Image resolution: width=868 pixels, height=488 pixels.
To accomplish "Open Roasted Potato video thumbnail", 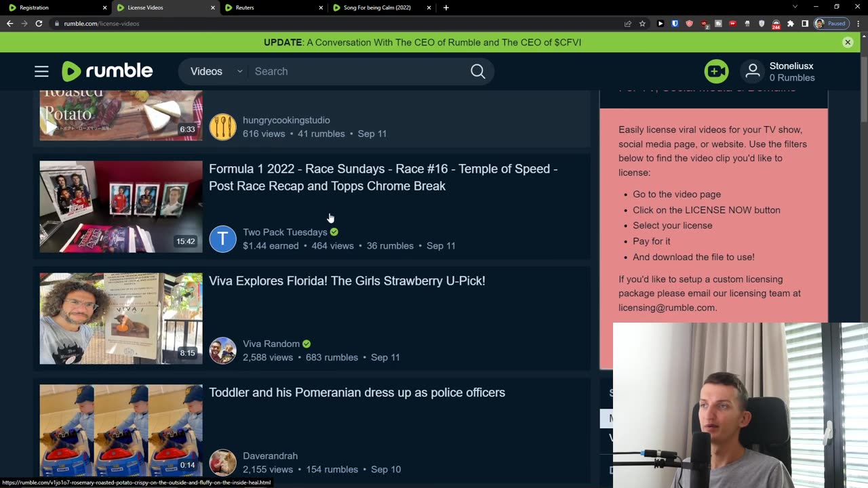I will 121,115.
